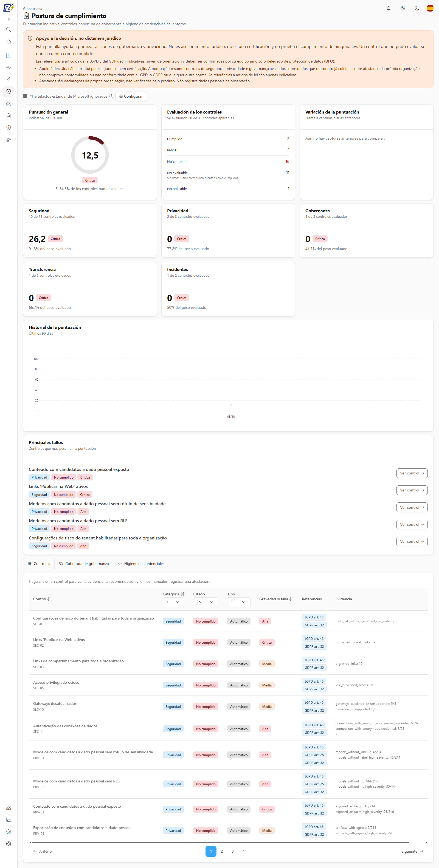This screenshot has height=868, width=439.
Task: Open search from the sidebar magnifier icon
Action: 9,30
